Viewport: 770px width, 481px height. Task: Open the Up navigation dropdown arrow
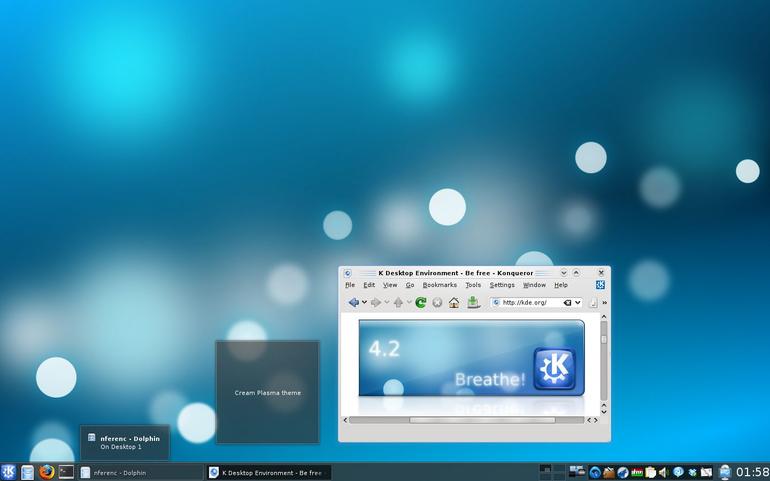click(409, 303)
